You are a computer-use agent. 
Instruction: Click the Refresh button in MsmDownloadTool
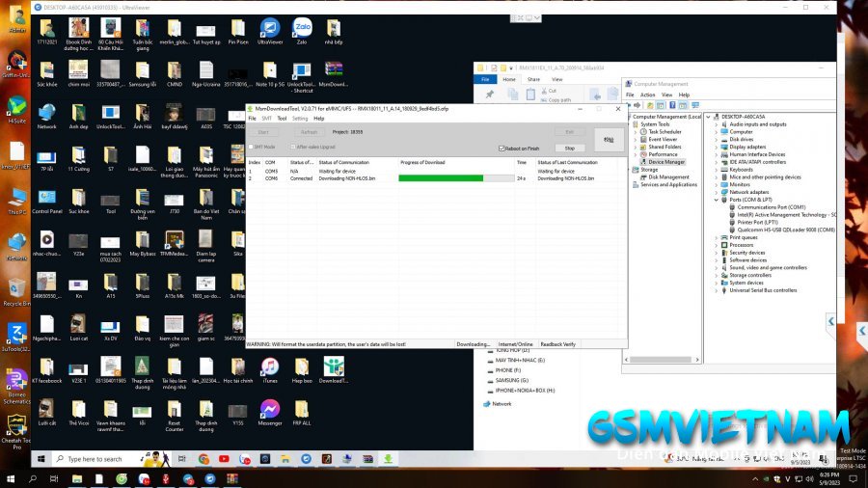309,132
